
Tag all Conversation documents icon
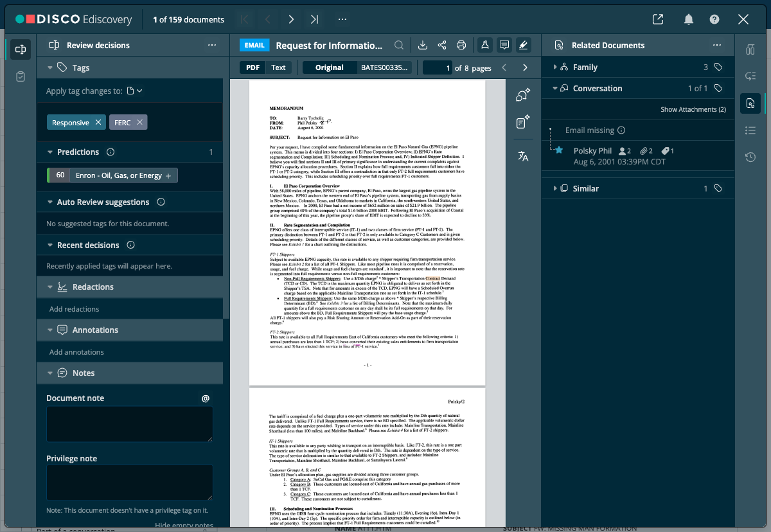718,88
